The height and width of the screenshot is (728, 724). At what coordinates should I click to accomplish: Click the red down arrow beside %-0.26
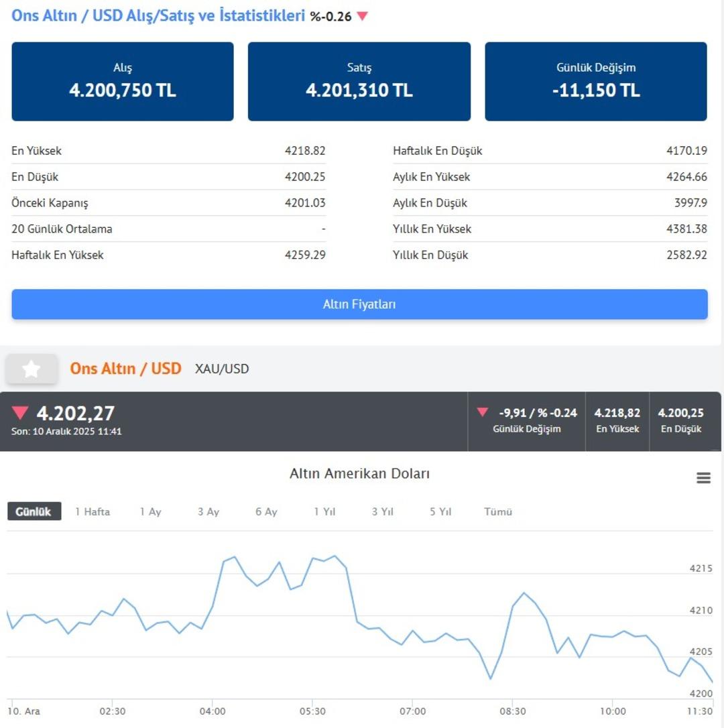coord(363,16)
